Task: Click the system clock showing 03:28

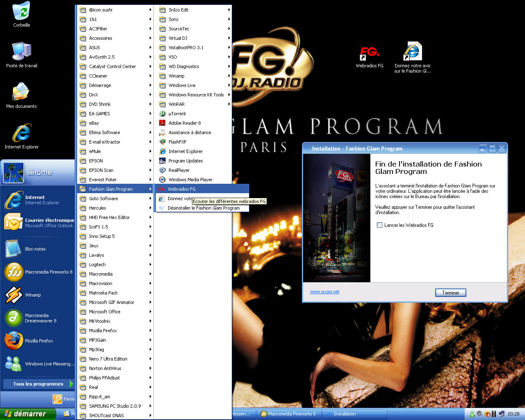Action: 514,414
